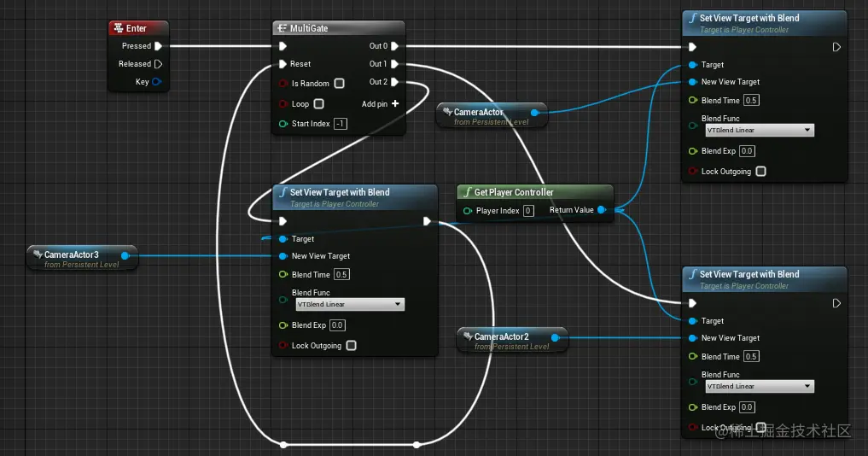
Task: Click the Out 0 pin on MultiGate
Action: click(394, 46)
